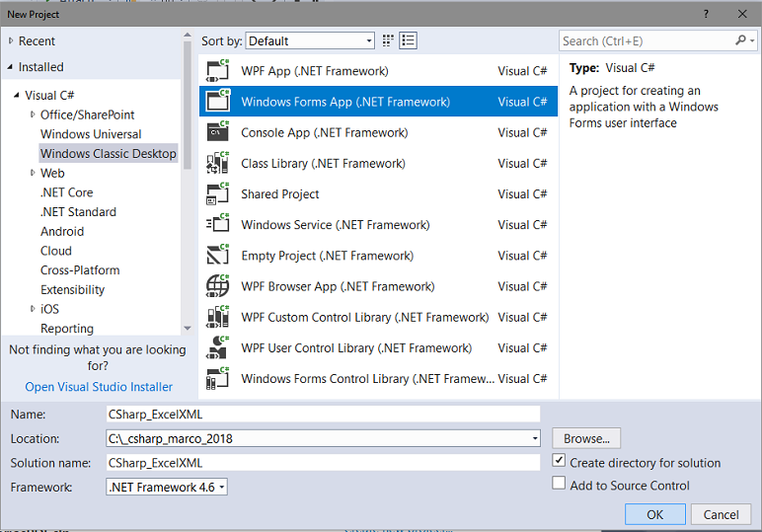Collapse the Installed node

point(10,66)
